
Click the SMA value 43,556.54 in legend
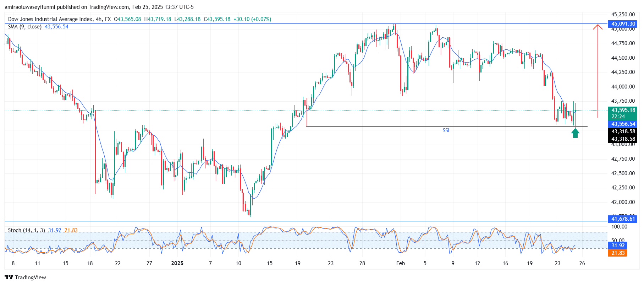click(56, 27)
